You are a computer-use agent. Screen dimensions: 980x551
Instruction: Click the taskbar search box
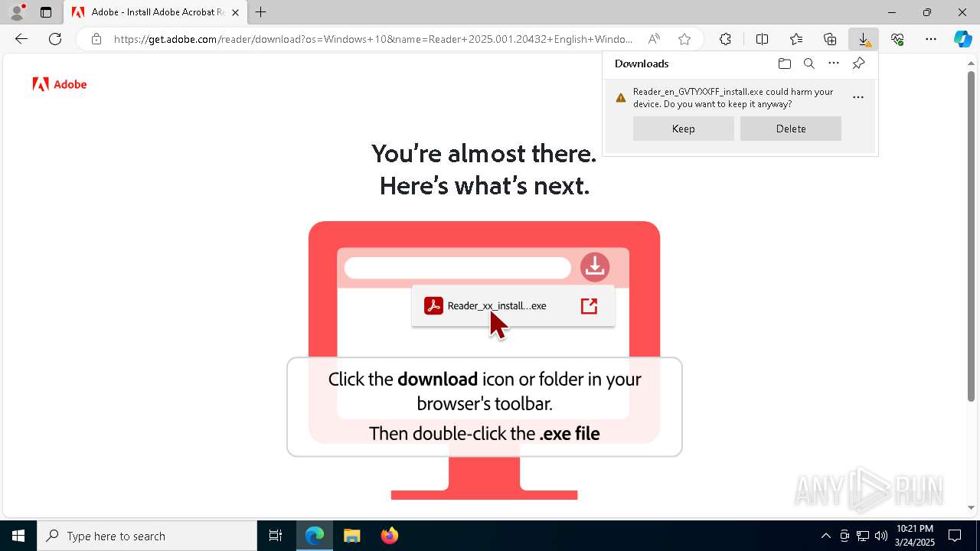click(147, 536)
